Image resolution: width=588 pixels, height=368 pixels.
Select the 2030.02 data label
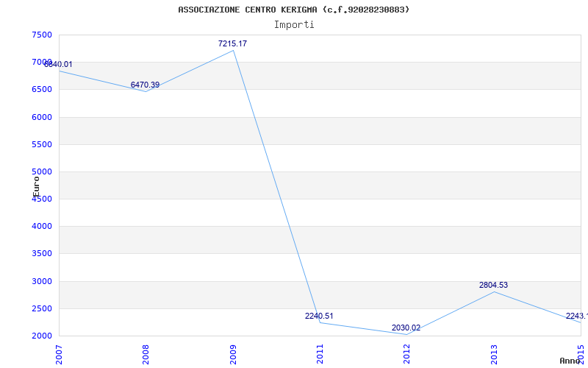pos(406,328)
